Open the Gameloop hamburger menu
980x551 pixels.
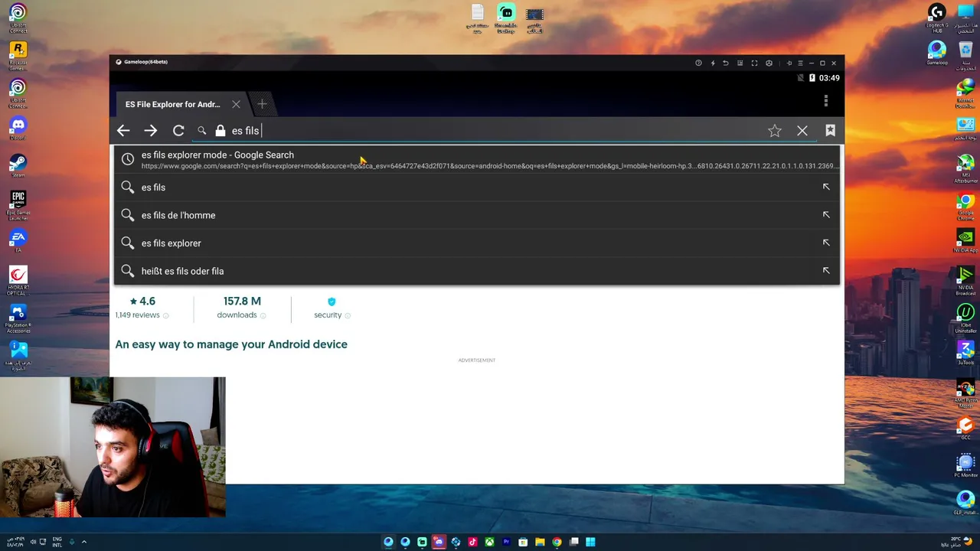pyautogui.click(x=800, y=63)
